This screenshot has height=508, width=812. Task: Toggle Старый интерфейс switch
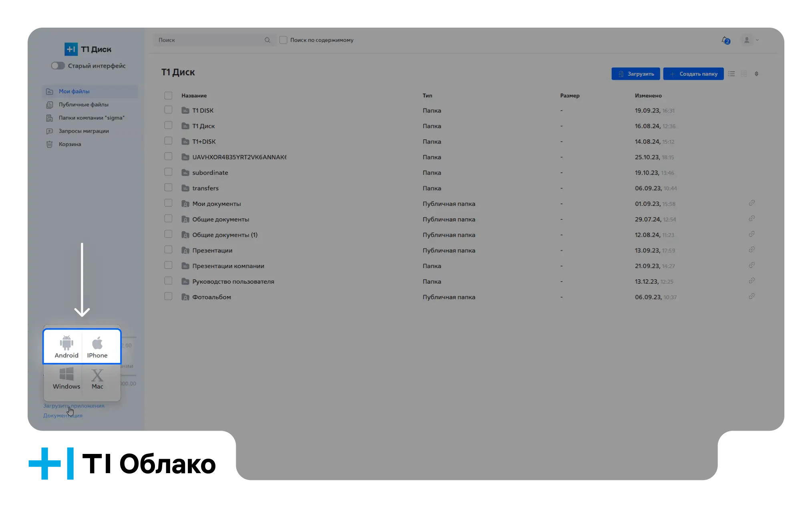pos(58,66)
